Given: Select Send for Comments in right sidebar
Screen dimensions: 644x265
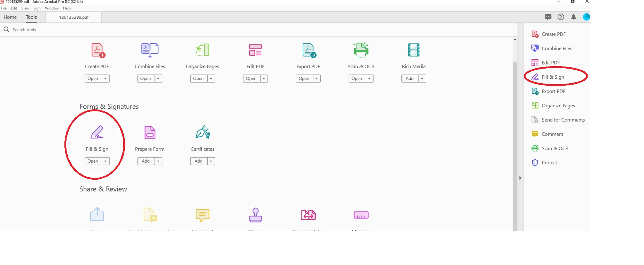Looking at the screenshot, I should point(558,120).
